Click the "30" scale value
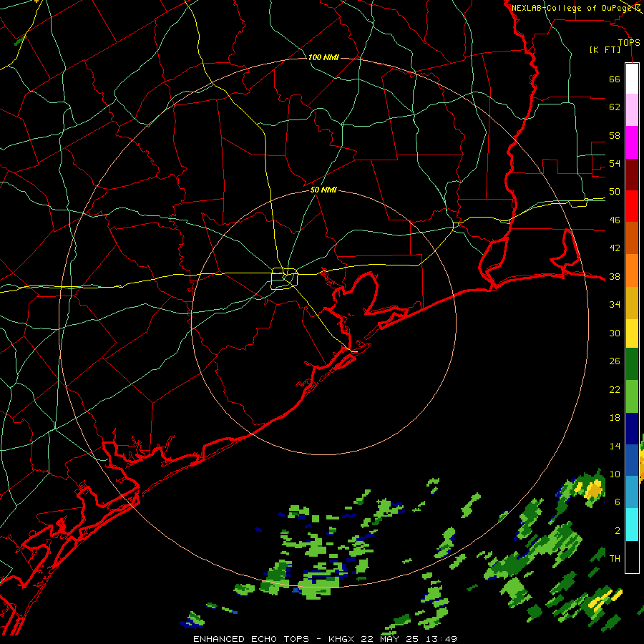This screenshot has height=644, width=644. coord(615,333)
